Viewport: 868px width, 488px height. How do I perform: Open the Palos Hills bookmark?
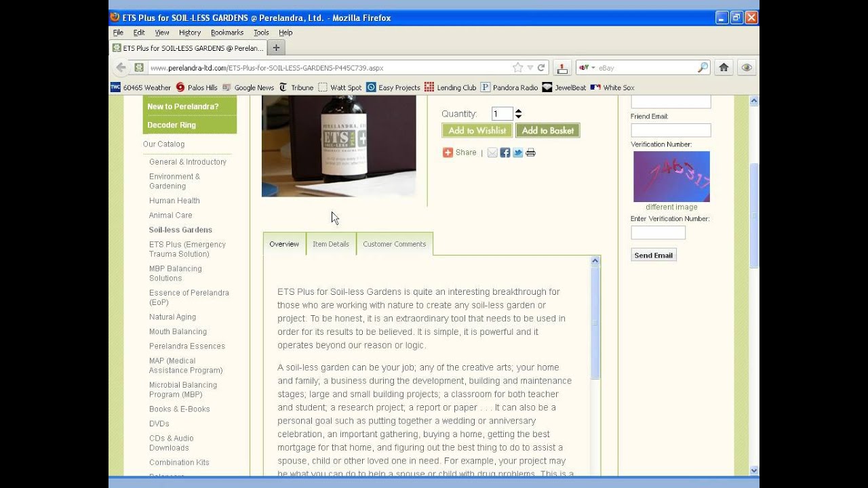(197, 87)
